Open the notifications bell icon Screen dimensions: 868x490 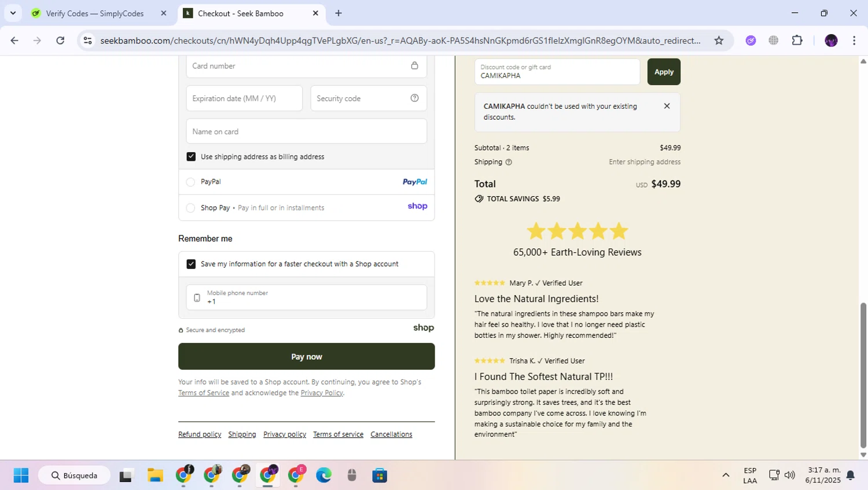(851, 475)
